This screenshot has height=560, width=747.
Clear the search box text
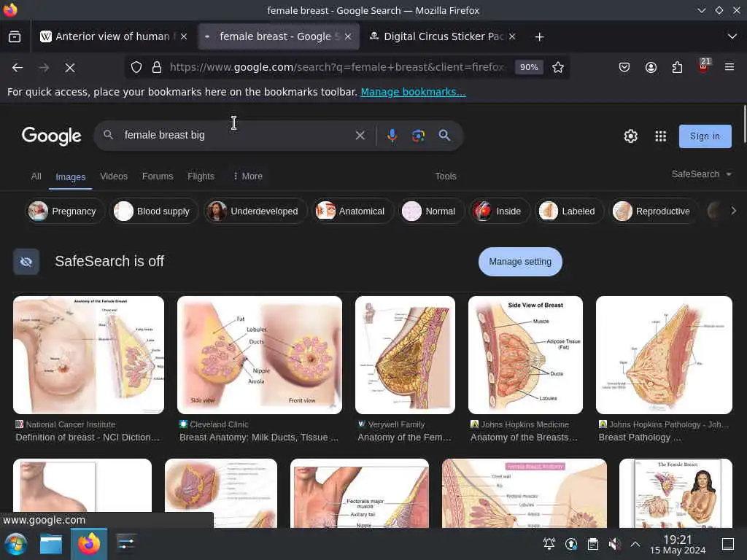(x=360, y=136)
